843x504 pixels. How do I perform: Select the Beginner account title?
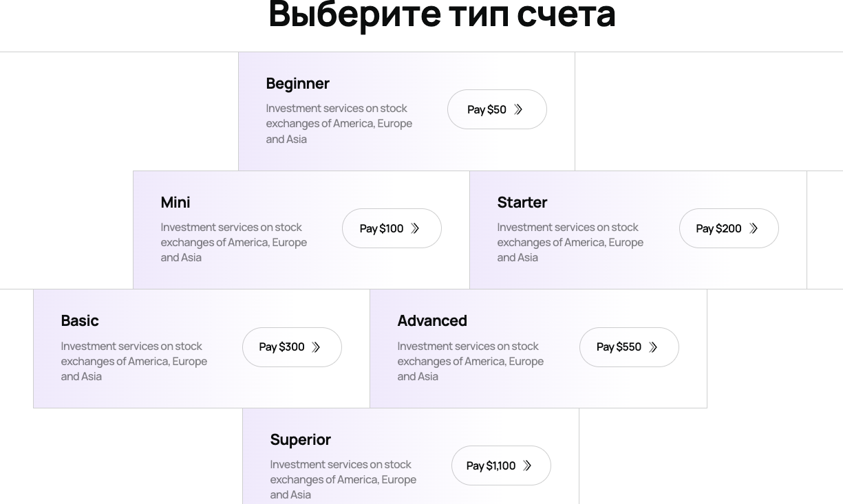click(x=298, y=83)
